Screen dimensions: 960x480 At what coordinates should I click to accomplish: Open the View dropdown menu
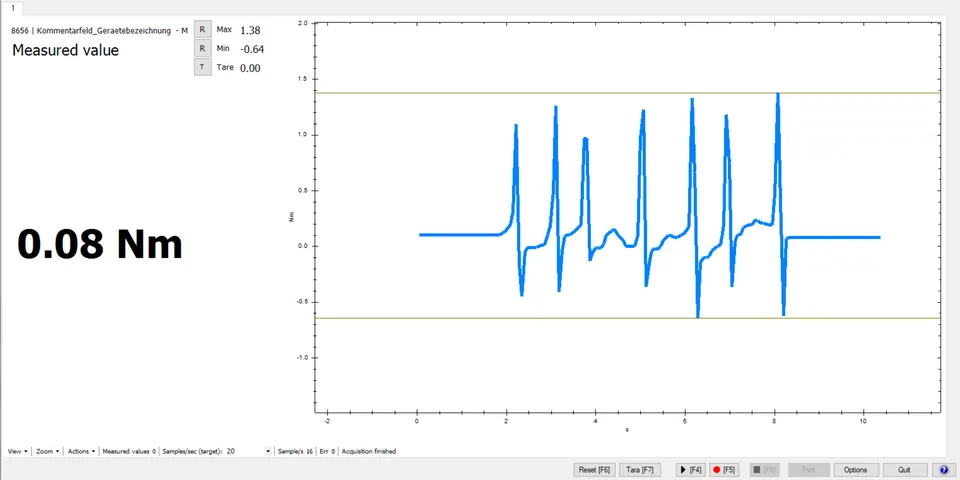tap(17, 451)
